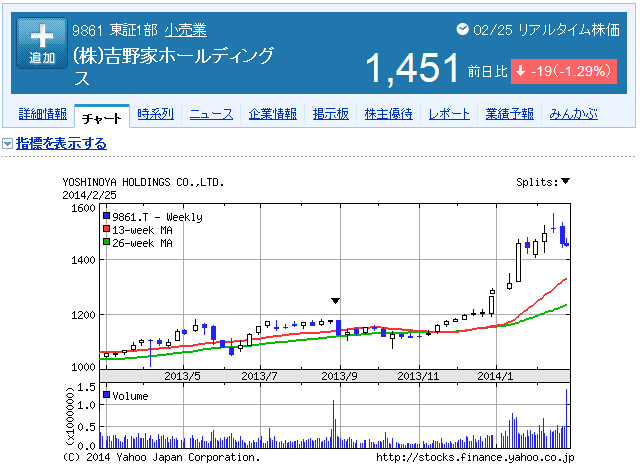Switch to the 時系列 tab
Viewport: 640px width, 468px height.
click(156, 114)
